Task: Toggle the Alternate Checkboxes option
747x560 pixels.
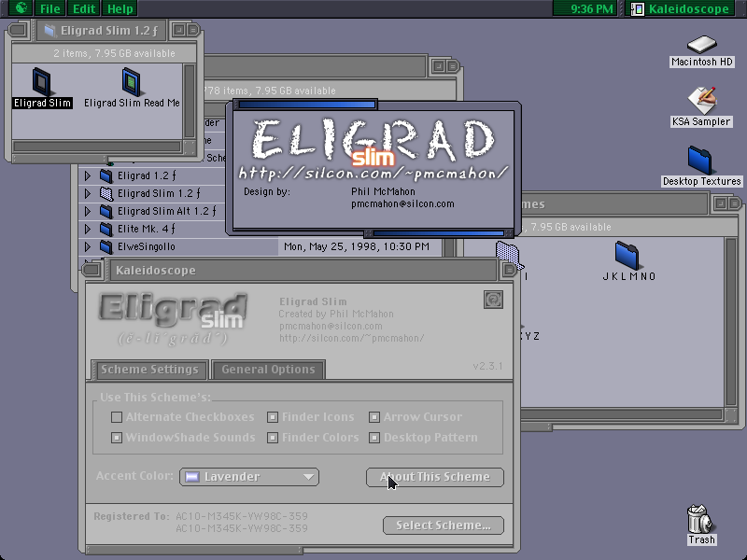Action: pos(116,417)
